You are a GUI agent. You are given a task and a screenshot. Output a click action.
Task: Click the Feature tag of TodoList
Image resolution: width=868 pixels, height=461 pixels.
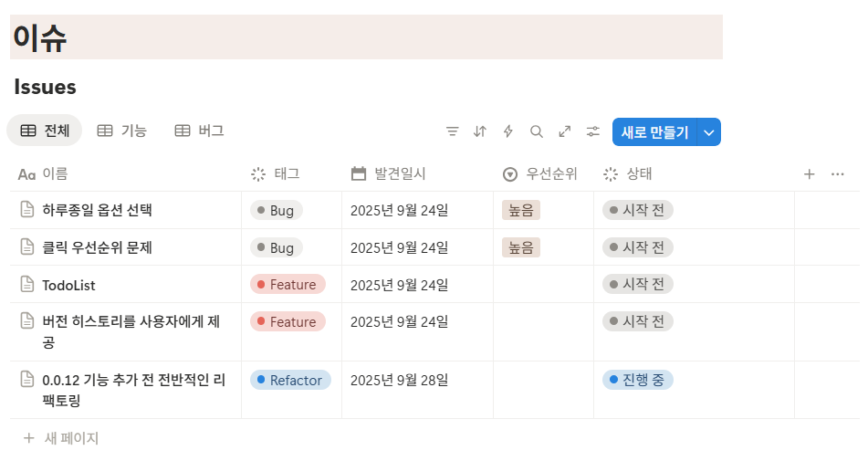(x=288, y=285)
